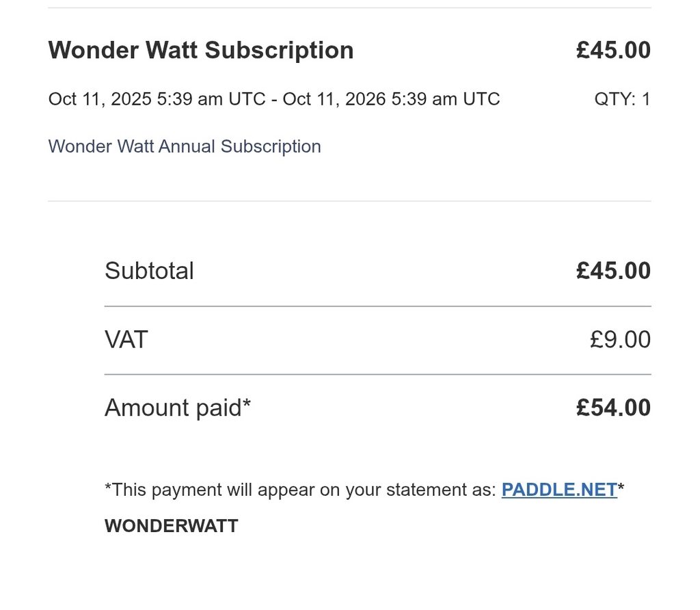Select the Subtotal label
The image size is (700, 610).
click(x=149, y=271)
